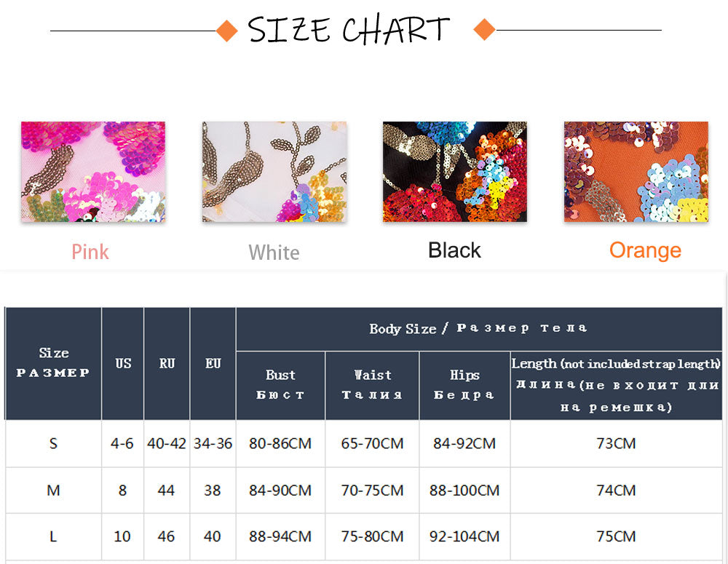Select the size L row label
The width and height of the screenshot is (728, 564).
click(53, 536)
